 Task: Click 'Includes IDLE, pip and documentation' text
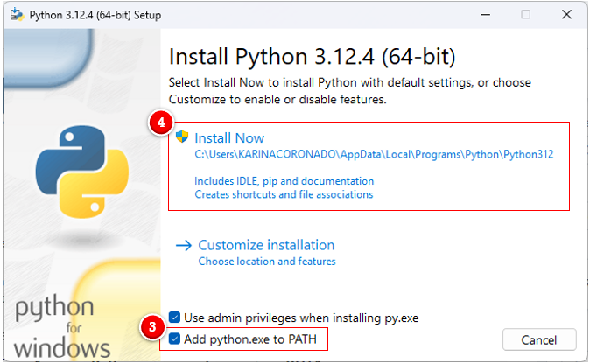pos(284,181)
